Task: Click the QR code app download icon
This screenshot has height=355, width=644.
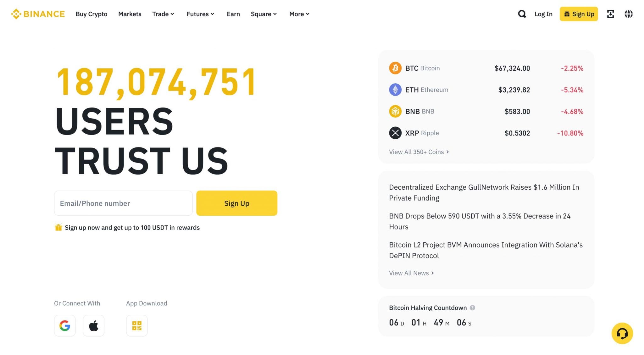Action: pyautogui.click(x=137, y=325)
